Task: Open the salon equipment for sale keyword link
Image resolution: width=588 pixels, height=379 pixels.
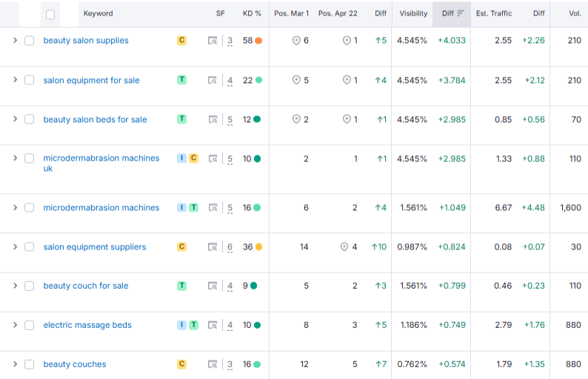Action: pyautogui.click(x=92, y=80)
